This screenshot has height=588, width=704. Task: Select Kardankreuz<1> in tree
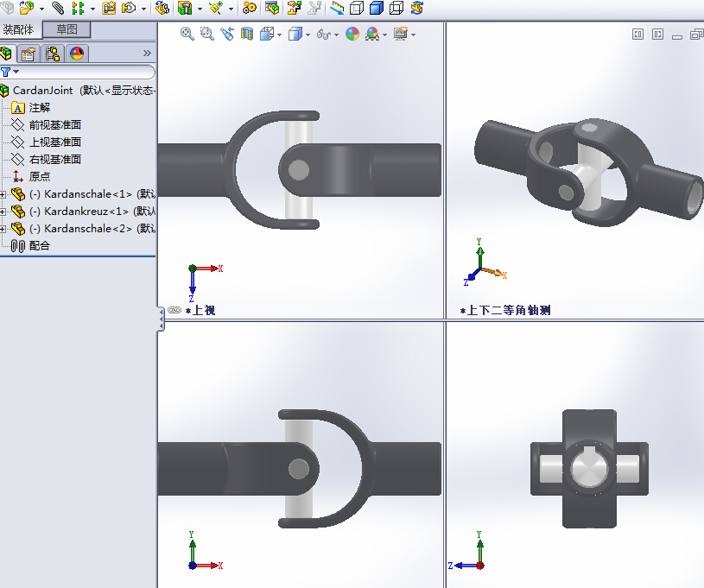[84, 212]
